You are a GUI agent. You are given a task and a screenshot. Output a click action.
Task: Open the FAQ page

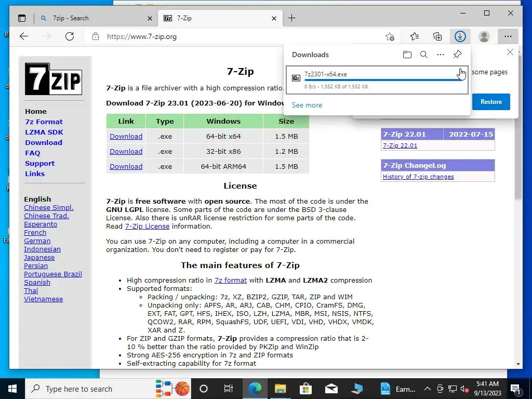coord(33,153)
